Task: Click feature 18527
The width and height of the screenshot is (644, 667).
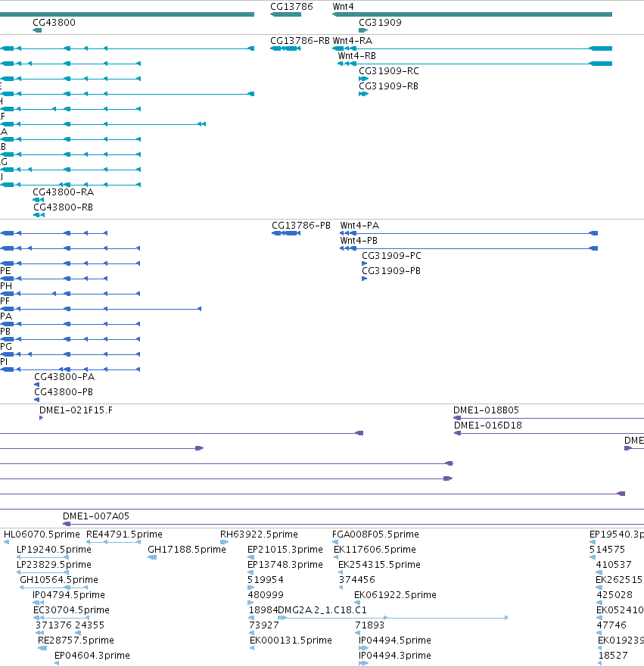Action: (613, 656)
